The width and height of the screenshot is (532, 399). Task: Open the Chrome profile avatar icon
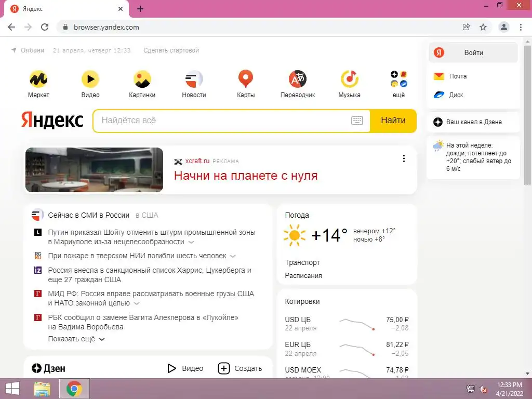click(x=504, y=27)
